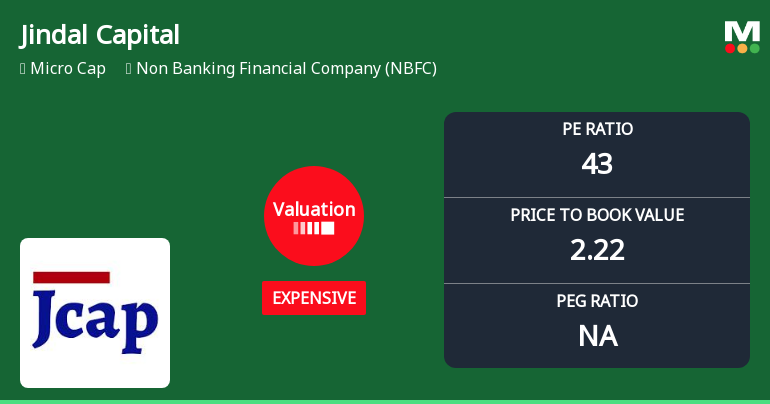Click the red dot under the M logo
770x404 pixels.
730,48
